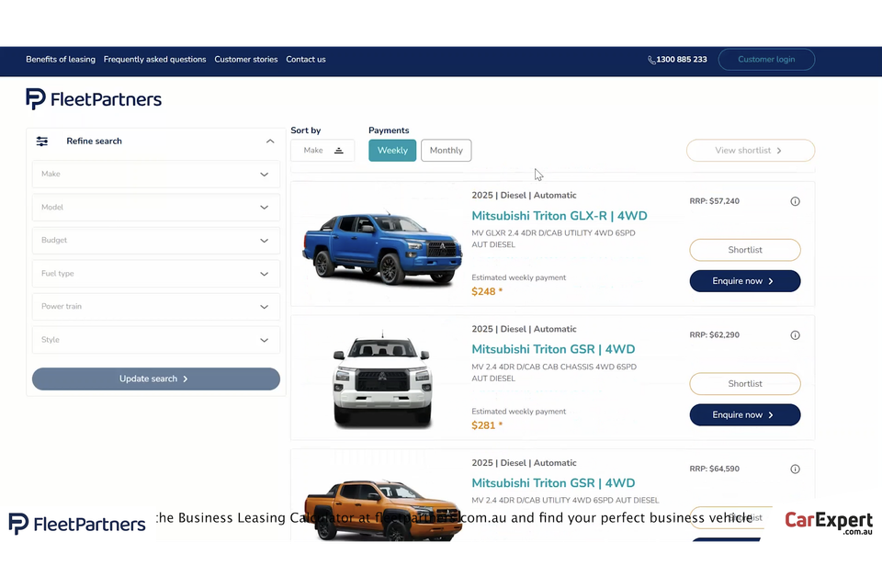Click the CarExpert logo watermark
882x588 pixels.
[828, 523]
